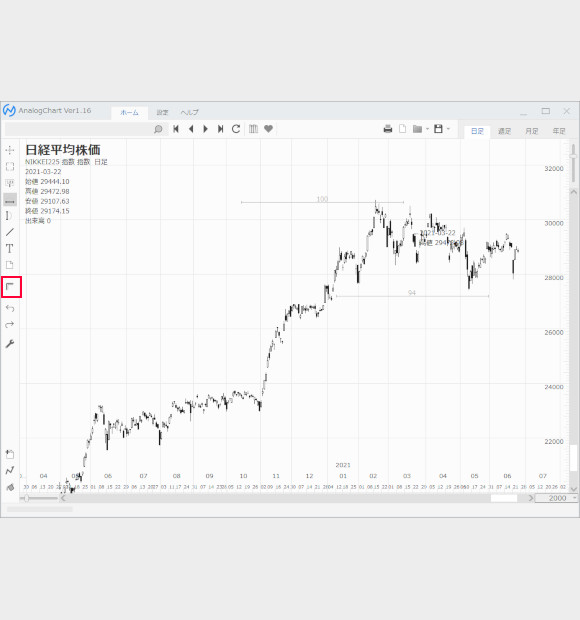Screen dimensions: 580x620
Task: Click the stock search input field
Action: tap(79, 129)
